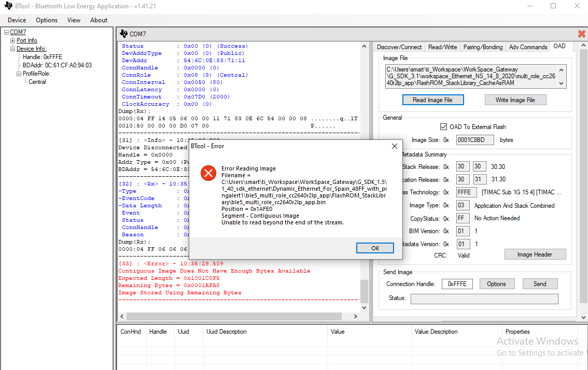Screen dimensions: 588x370
Task: Switch to the Discover/Connect tab
Action: (399, 47)
